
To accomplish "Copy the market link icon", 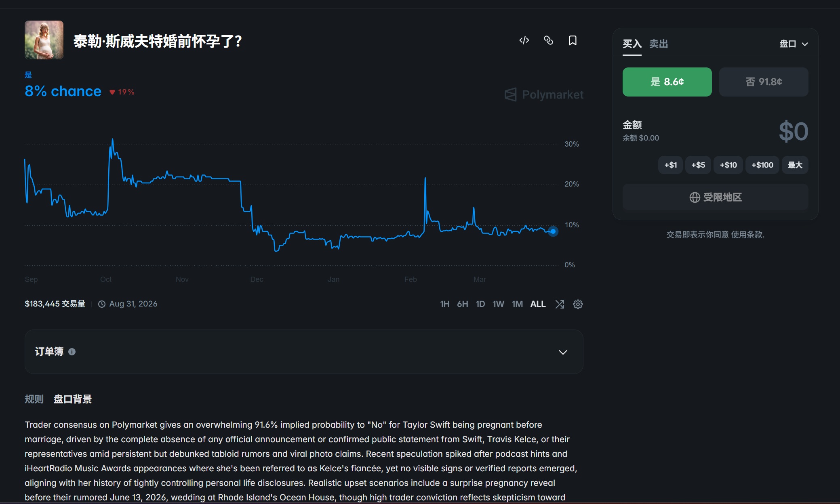I will tap(548, 40).
